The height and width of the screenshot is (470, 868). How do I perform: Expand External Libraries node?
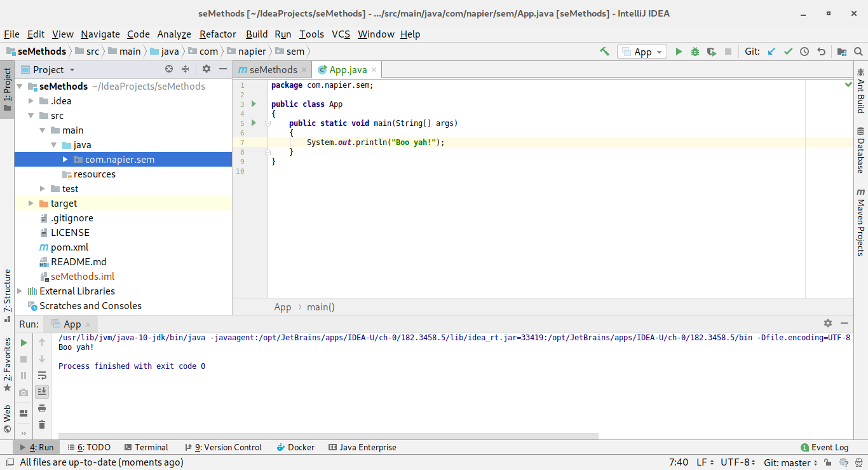19,291
